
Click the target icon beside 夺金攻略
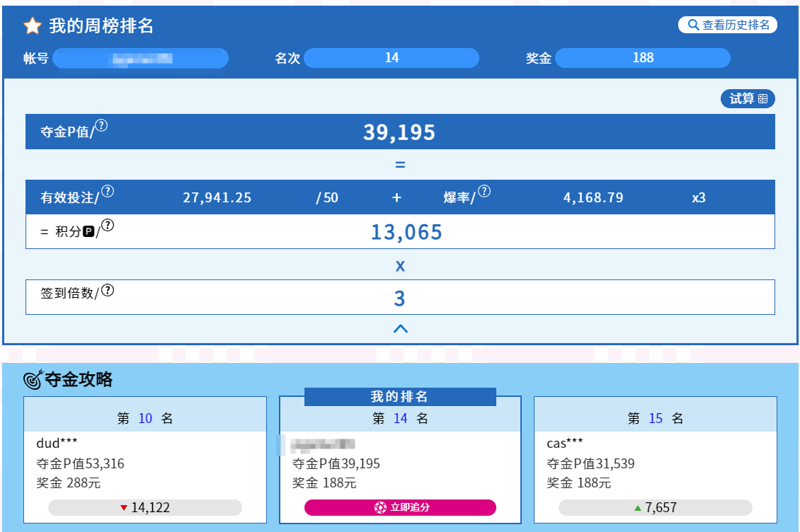pyautogui.click(x=33, y=380)
